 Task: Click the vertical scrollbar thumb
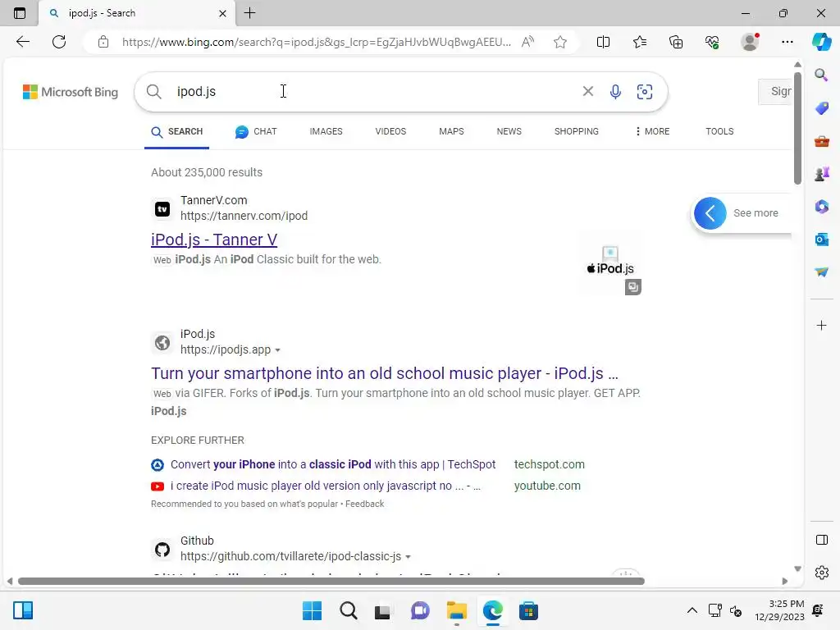click(797, 127)
